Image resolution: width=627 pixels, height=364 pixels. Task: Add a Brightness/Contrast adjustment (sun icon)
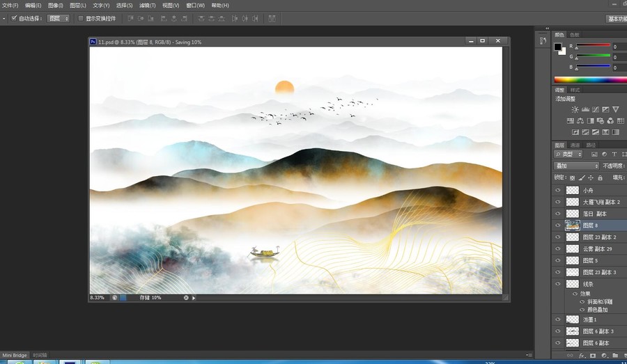[x=575, y=109]
